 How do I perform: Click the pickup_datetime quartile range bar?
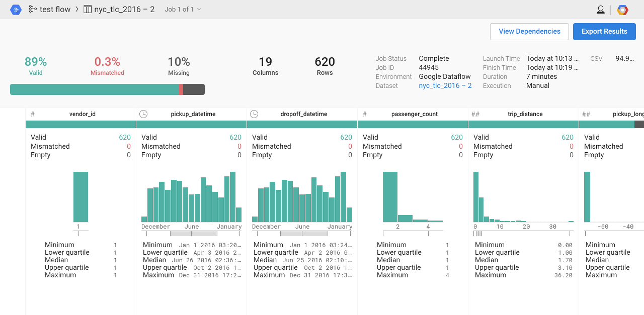tap(193, 234)
